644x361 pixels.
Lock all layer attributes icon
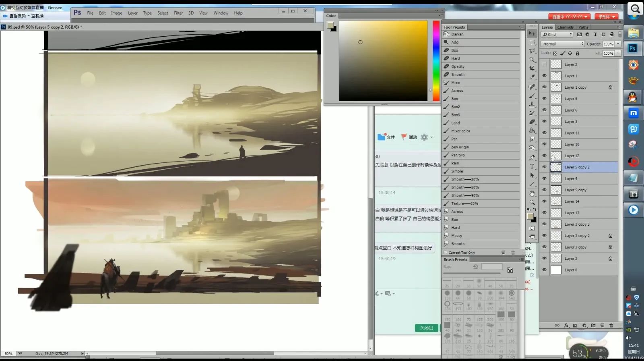click(x=578, y=53)
